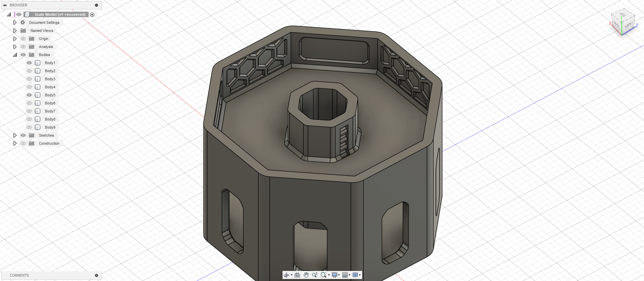
Task: Hide Body1 using its eye icon
Action: (x=29, y=63)
